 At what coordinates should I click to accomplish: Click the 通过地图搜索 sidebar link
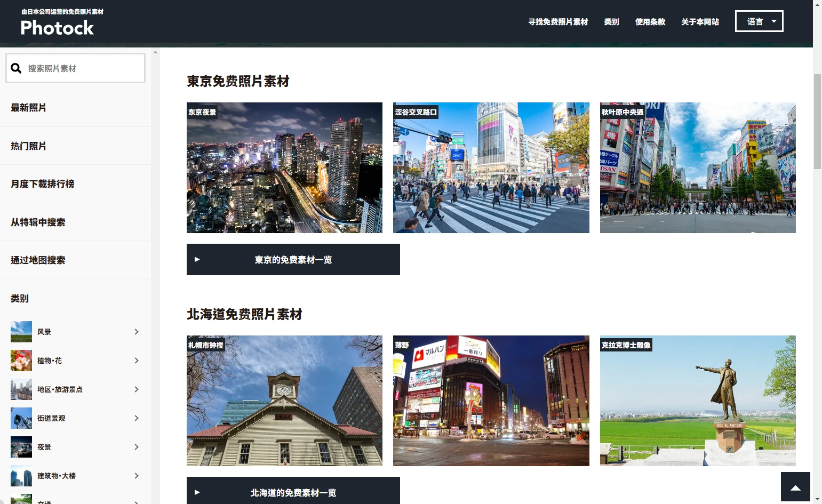coord(38,260)
